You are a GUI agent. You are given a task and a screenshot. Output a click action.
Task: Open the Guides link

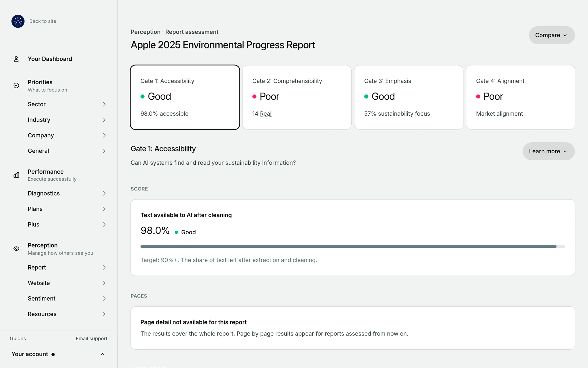click(x=18, y=339)
